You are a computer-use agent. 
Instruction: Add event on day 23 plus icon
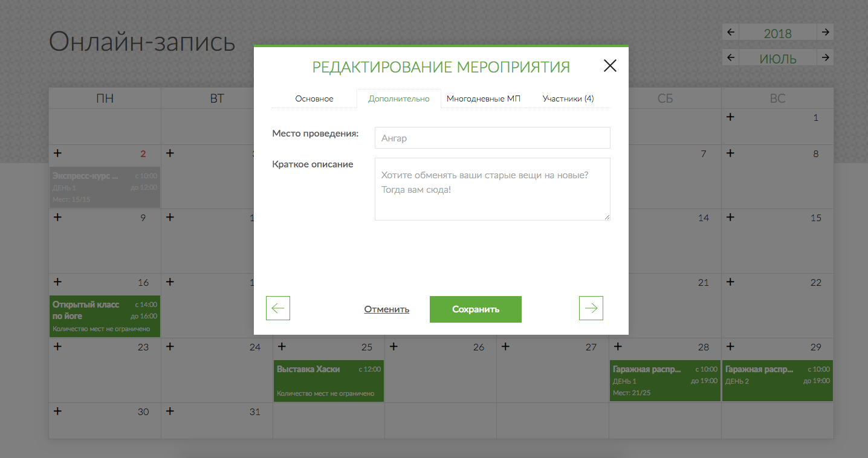pos(57,346)
